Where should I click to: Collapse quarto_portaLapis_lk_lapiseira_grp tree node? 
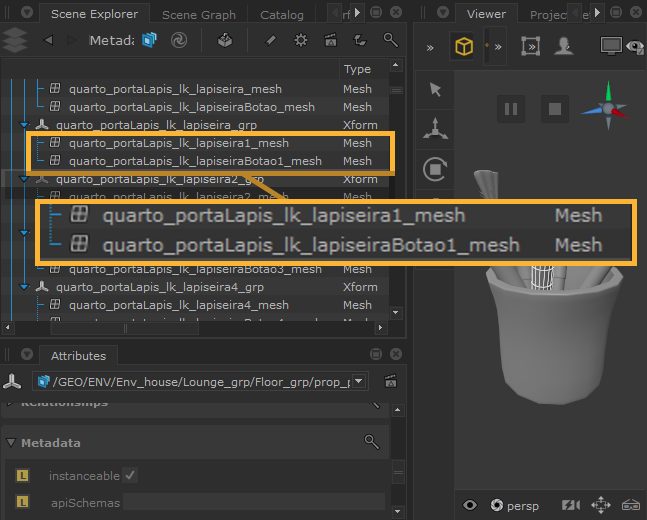pos(25,125)
